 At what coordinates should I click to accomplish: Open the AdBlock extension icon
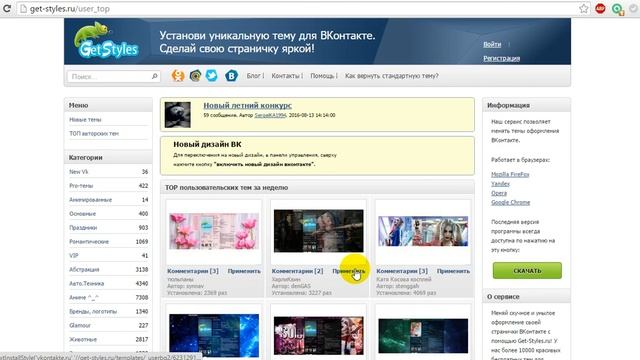[600, 8]
